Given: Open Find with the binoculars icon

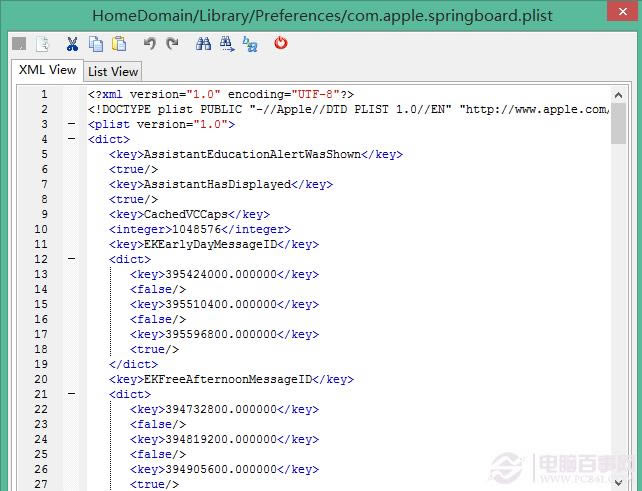Looking at the screenshot, I should 203,43.
